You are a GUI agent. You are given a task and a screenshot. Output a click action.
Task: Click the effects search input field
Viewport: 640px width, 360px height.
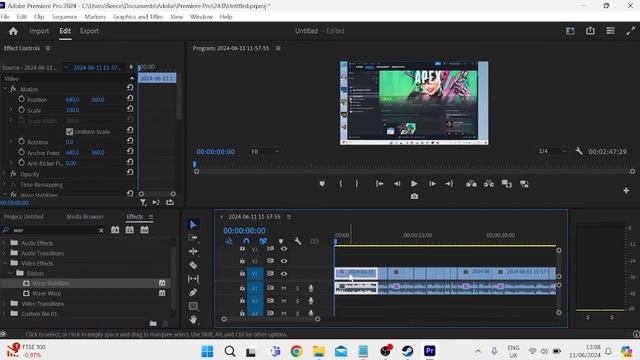(x=54, y=230)
